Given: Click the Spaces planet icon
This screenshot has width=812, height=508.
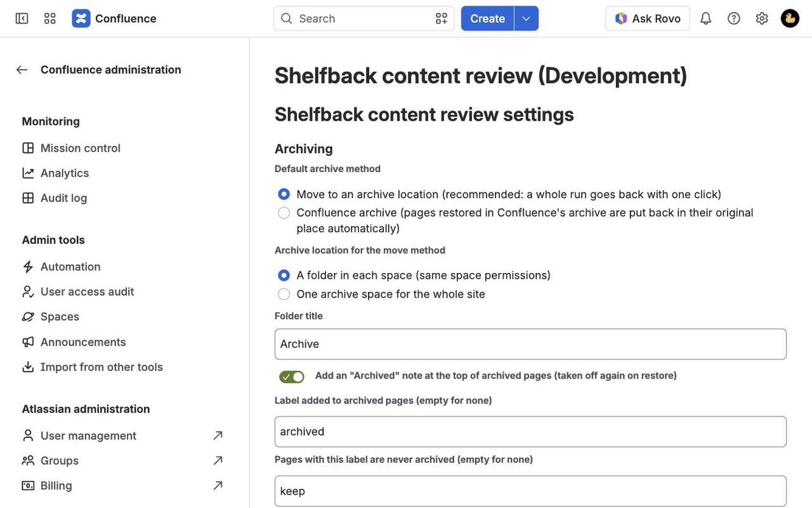Looking at the screenshot, I should 28,316.
